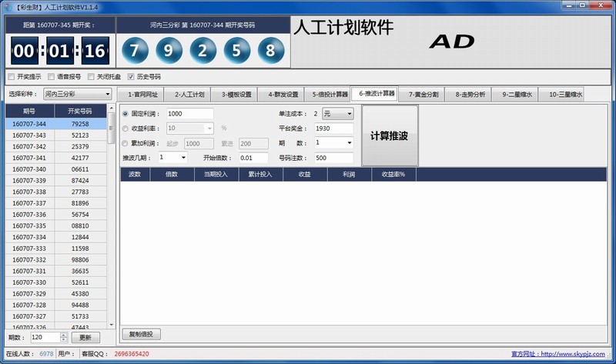Screen dimensions: 616x364
Task: Open the 8-走势分析 tab
Action: [x=470, y=95]
